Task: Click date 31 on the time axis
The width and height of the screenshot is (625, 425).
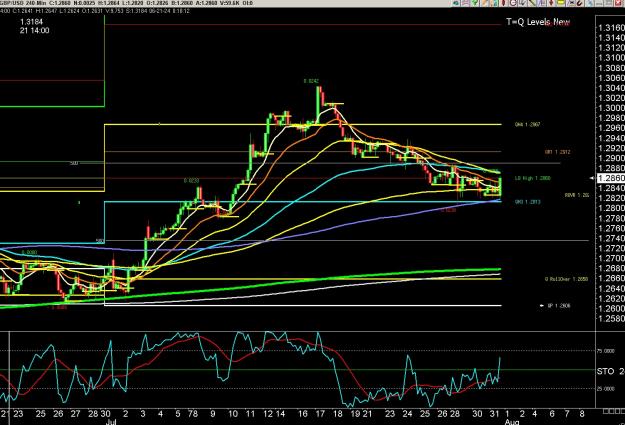Action: coord(495,414)
